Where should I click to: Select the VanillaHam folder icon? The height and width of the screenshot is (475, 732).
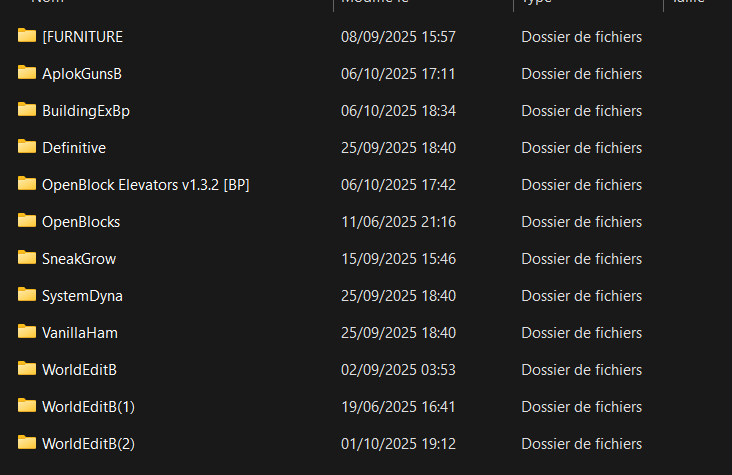27,331
